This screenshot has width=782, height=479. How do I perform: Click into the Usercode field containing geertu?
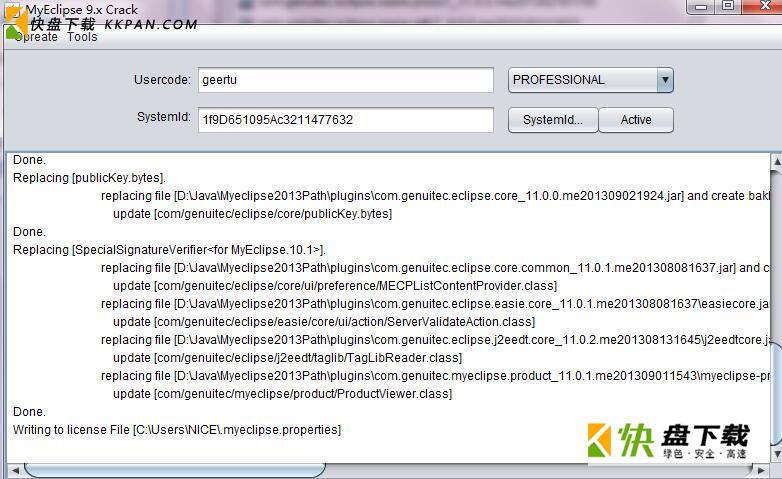coord(346,80)
